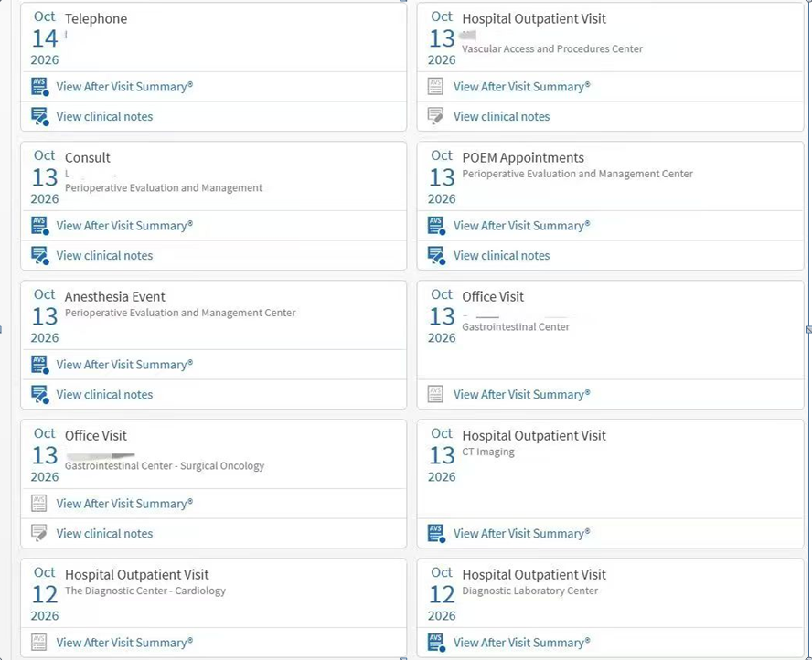Image resolution: width=812 pixels, height=660 pixels.
Task: Select the Anesthesia Event card title
Action: click(115, 296)
